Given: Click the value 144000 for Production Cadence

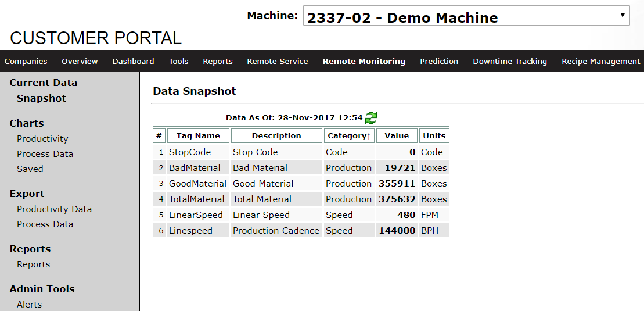Looking at the screenshot, I should (397, 230).
